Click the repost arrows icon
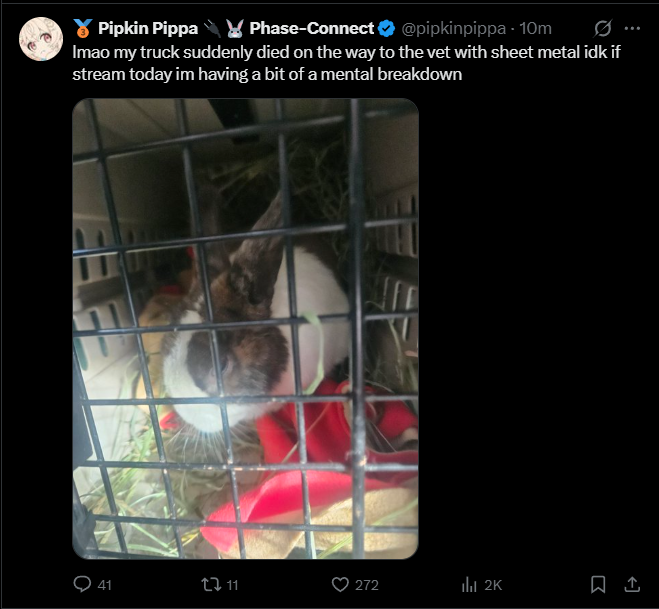 tap(211, 585)
